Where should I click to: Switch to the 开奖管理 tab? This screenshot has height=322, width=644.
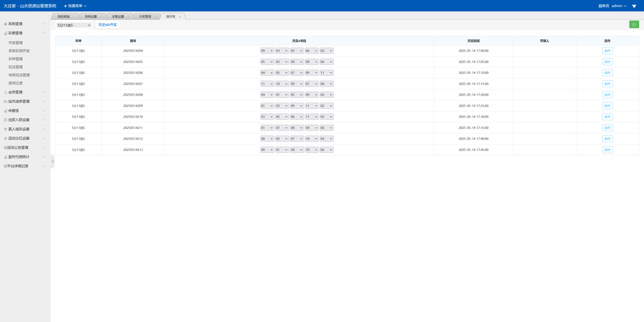pos(145,16)
